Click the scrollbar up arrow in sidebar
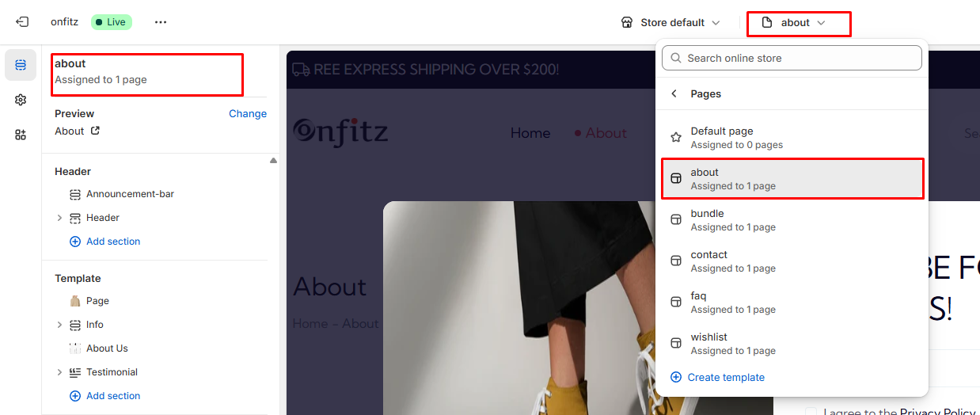Screen dimensions: 980x415 (274, 160)
